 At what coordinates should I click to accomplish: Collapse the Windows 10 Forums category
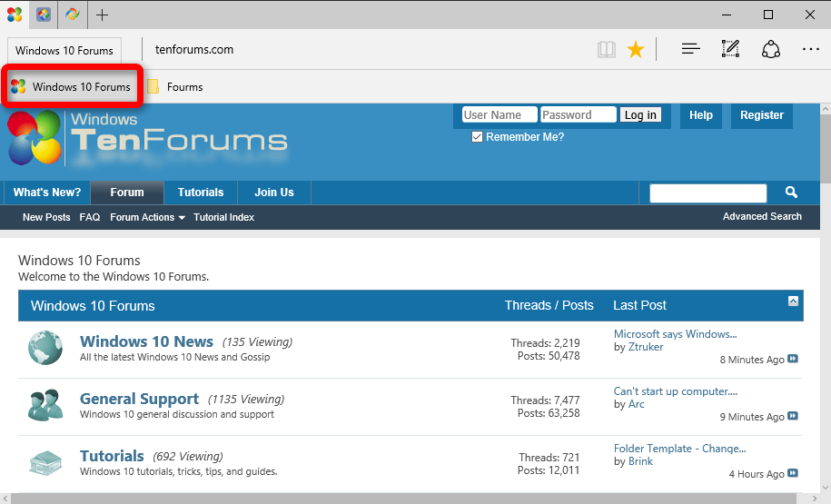(793, 301)
